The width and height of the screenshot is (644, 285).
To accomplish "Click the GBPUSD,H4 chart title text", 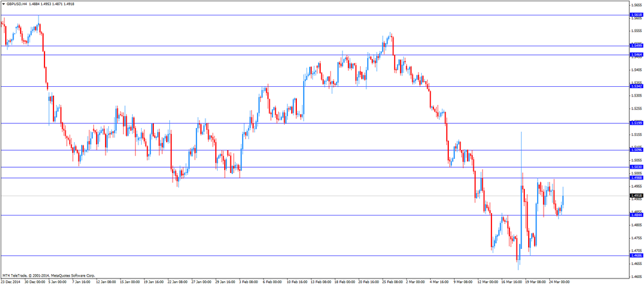I will 17,3.
